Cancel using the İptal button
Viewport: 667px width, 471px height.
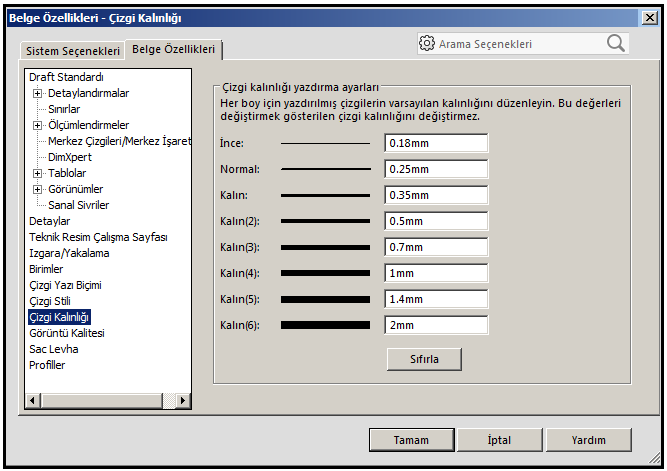499,440
